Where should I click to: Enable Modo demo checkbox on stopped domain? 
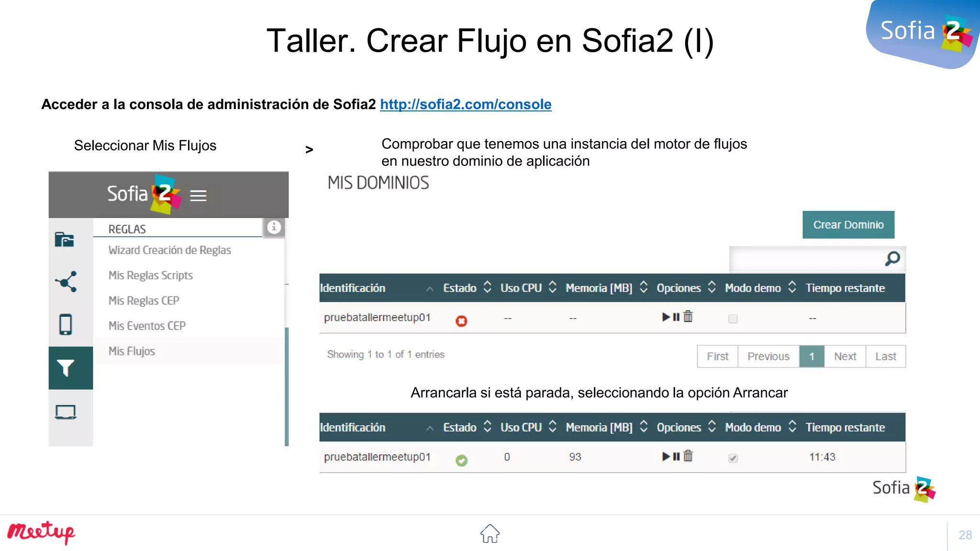pos(733,319)
